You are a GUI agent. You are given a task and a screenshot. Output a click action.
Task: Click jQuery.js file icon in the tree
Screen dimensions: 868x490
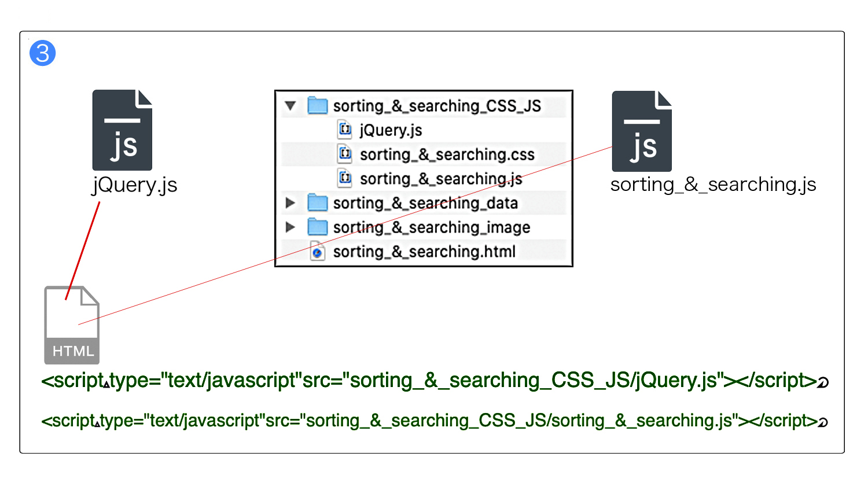click(345, 130)
